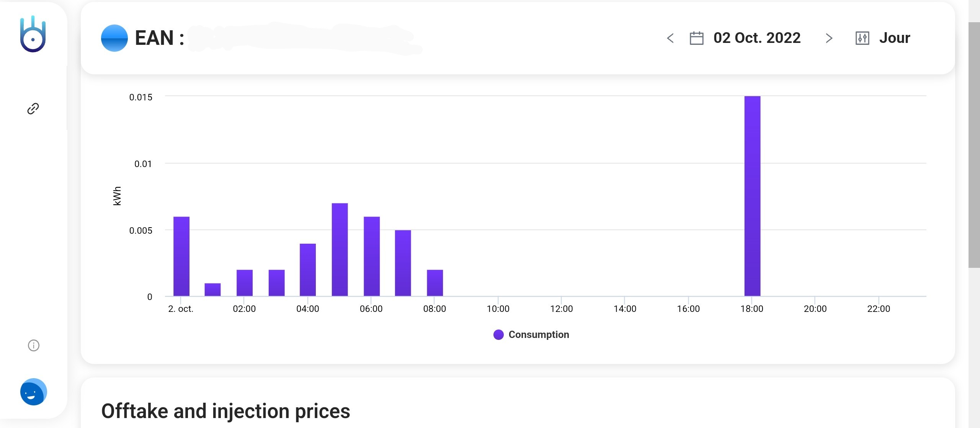
Task: Open the Jour period selector
Action: [894, 38]
